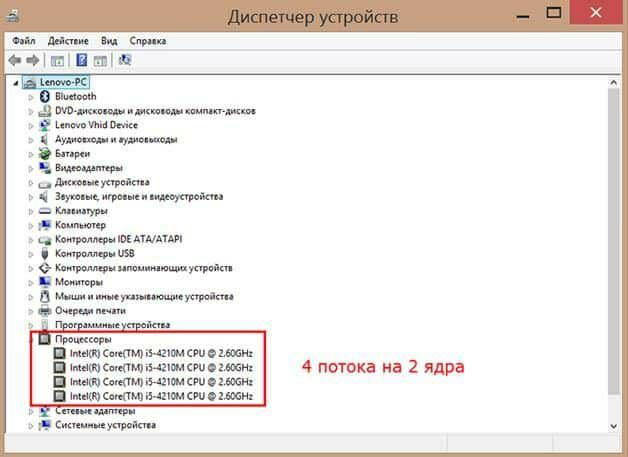The width and height of the screenshot is (628, 457).
Task: Expand the Мониторы node arrow
Action: point(31,283)
